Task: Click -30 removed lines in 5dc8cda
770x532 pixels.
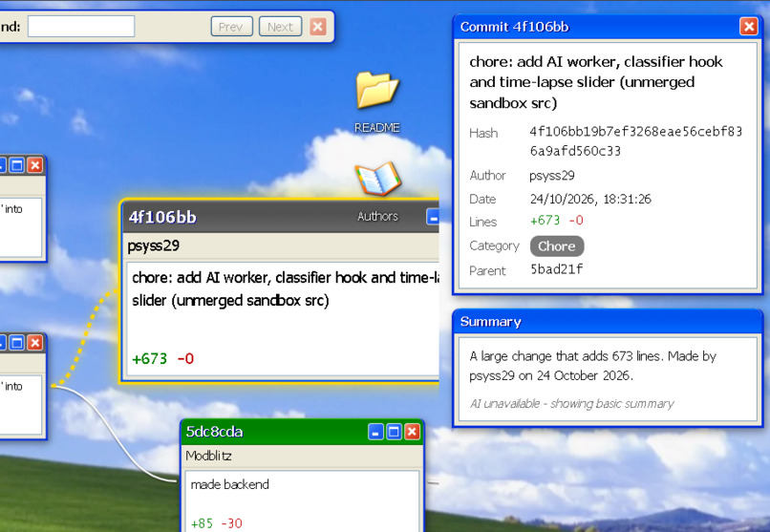Action: 232,523
